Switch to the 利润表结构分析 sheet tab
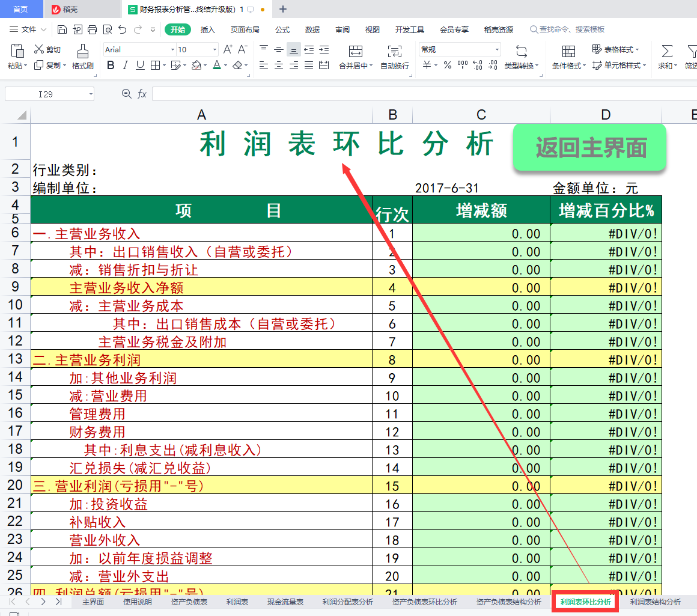The height and width of the screenshot is (616, 697). coord(655,602)
